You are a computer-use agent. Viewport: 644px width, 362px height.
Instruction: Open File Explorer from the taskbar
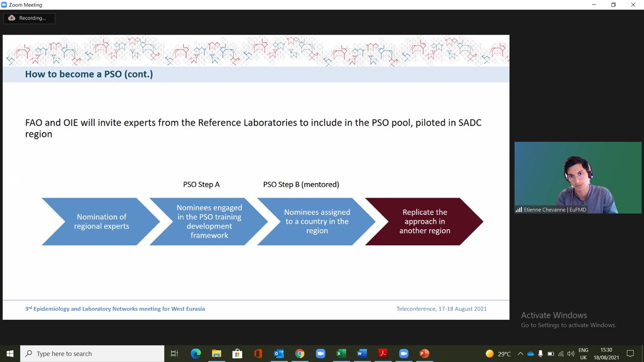coord(216,353)
